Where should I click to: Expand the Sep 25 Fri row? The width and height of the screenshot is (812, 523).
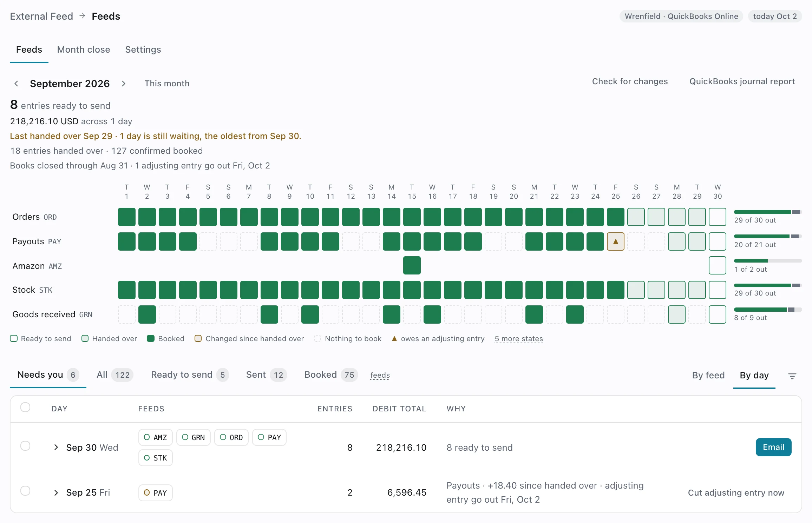pyautogui.click(x=56, y=493)
